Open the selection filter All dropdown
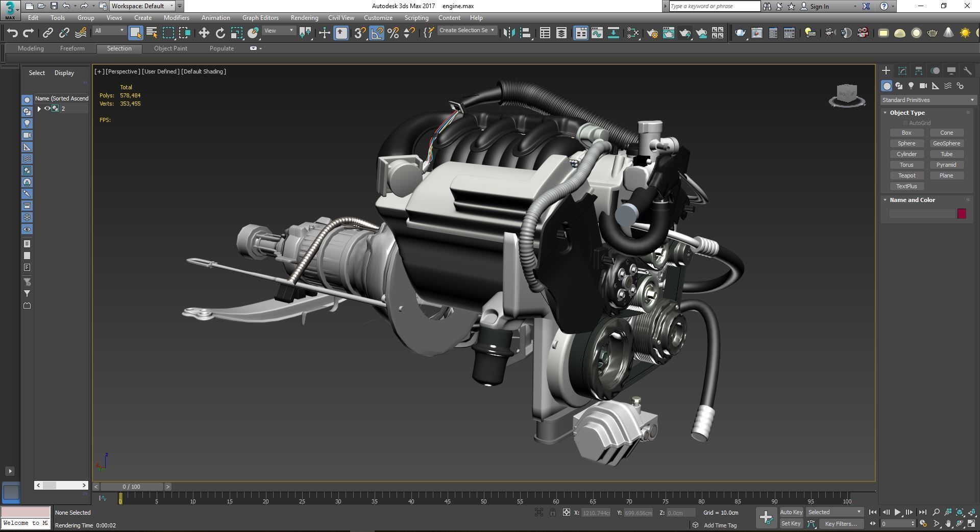Screen dimensions: 980x532 pyautogui.click(x=109, y=31)
